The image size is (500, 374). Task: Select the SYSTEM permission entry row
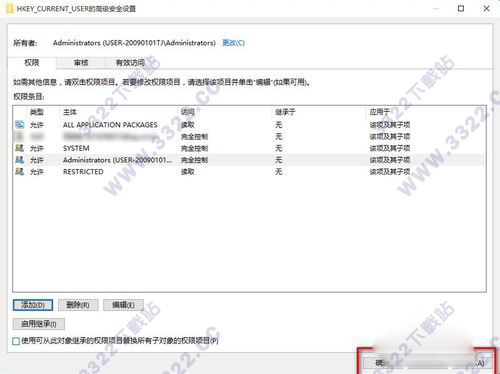click(249, 148)
